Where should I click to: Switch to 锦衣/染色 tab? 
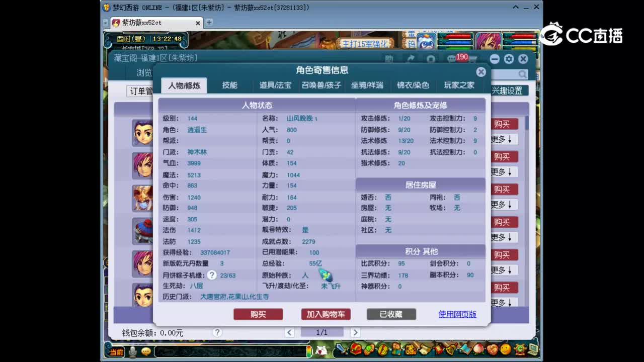(413, 85)
